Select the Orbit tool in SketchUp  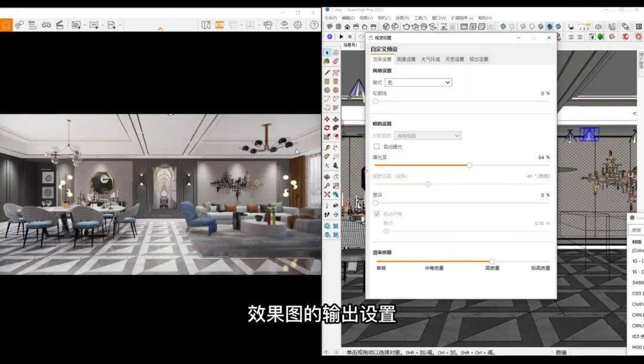tap(327, 177)
